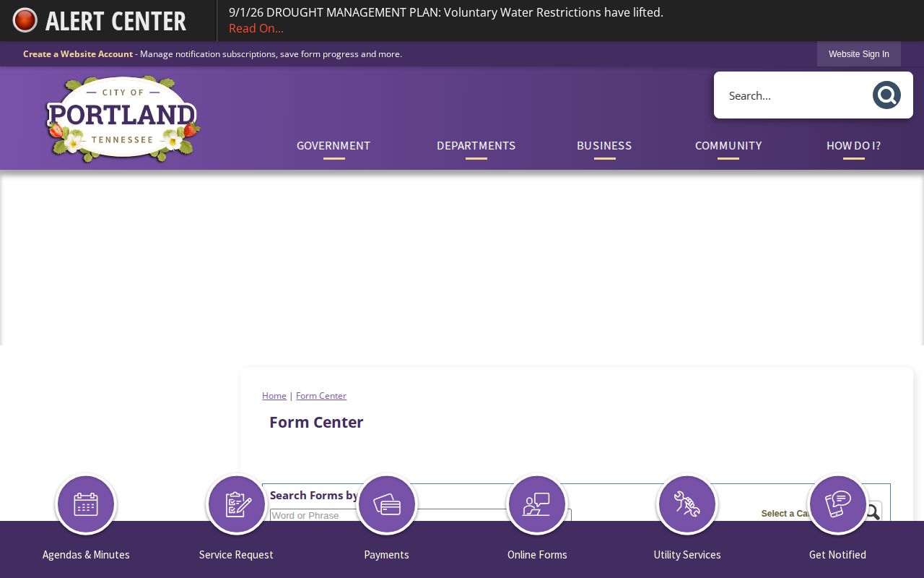Open the Online Forms icon
This screenshot has width=924, height=578.
click(x=537, y=504)
